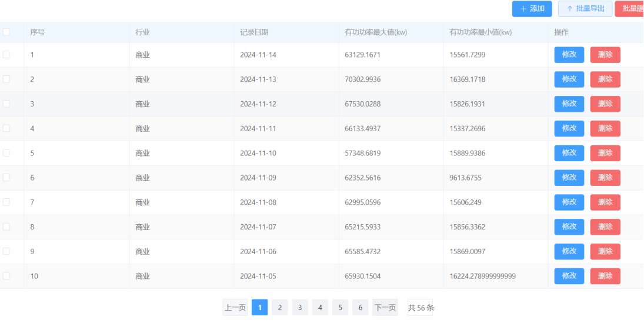The width and height of the screenshot is (644, 323).
Task: Click the max power value 57348.6819
Action: pyautogui.click(x=363, y=154)
